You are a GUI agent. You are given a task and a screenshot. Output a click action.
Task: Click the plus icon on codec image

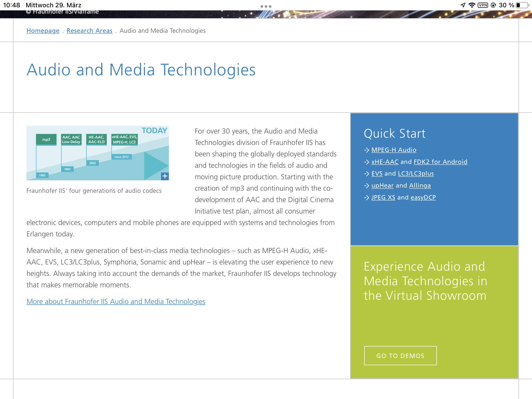(x=165, y=176)
